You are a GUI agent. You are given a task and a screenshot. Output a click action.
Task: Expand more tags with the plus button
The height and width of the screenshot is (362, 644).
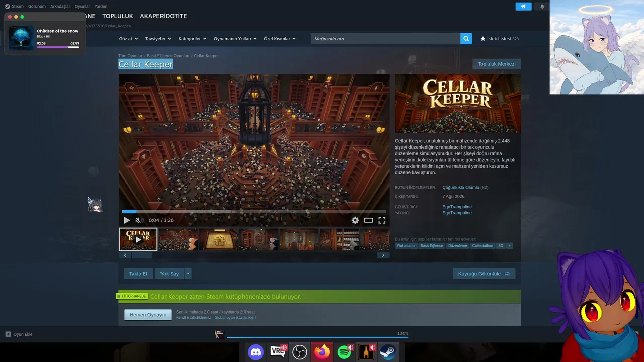click(x=509, y=246)
